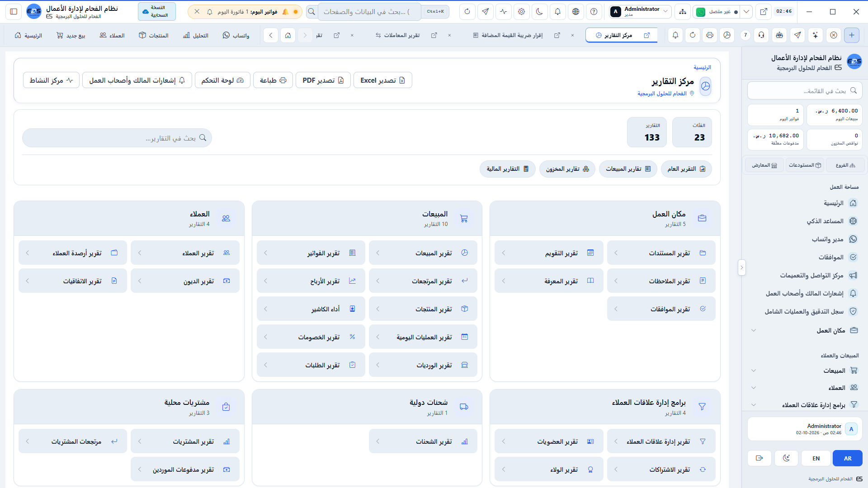
Task: Open المنتجات menu in navigation bar
Action: coord(154,35)
